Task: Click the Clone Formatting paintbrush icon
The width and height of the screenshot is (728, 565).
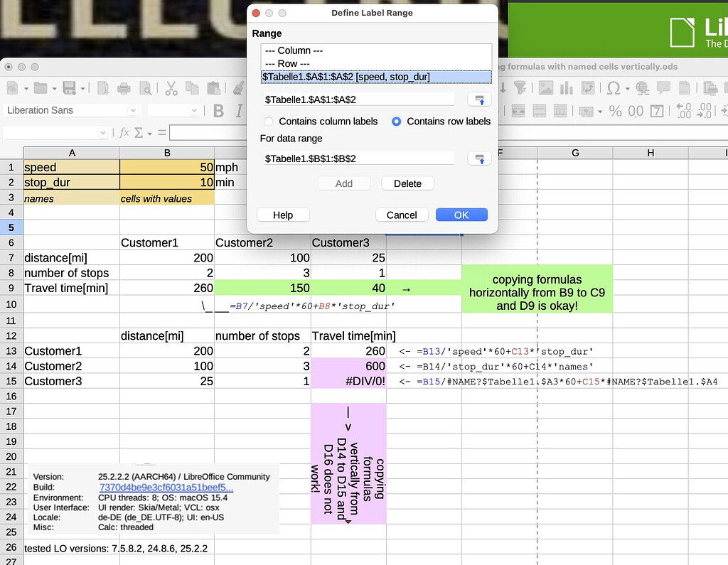Action: (237, 90)
